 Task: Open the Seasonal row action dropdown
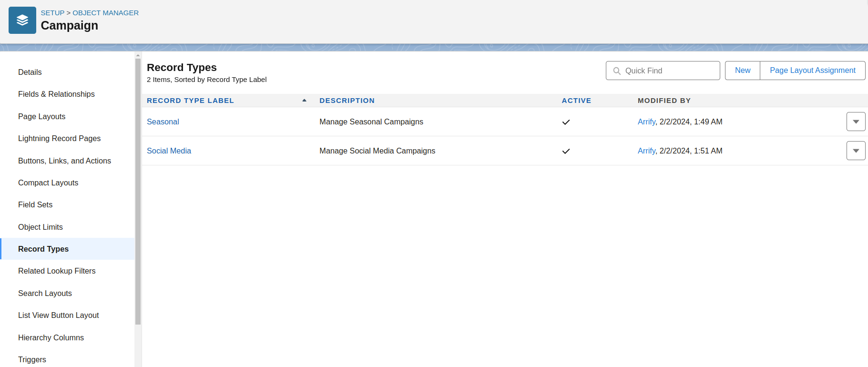coord(856,122)
